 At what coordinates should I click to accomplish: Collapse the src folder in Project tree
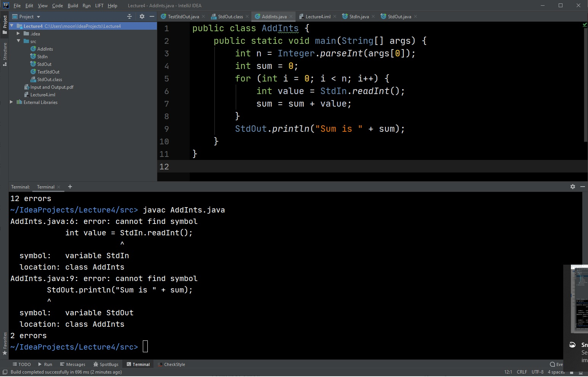[x=19, y=41]
